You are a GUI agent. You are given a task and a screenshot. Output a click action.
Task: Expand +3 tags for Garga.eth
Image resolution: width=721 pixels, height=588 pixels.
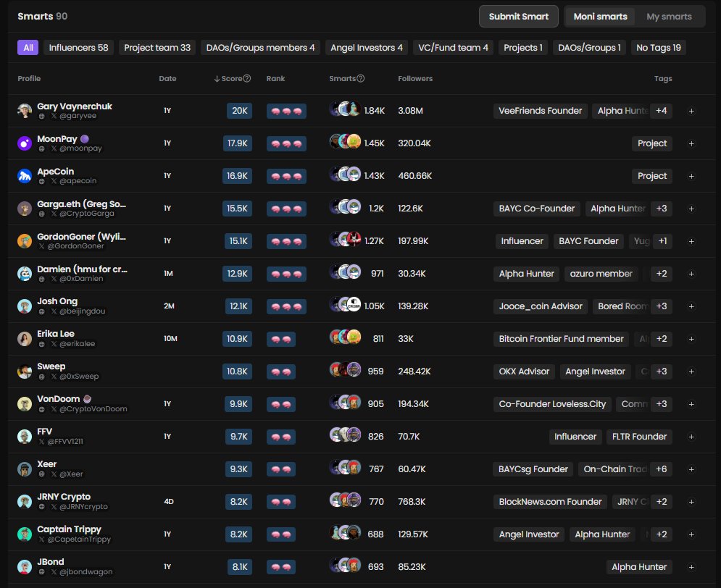(662, 209)
